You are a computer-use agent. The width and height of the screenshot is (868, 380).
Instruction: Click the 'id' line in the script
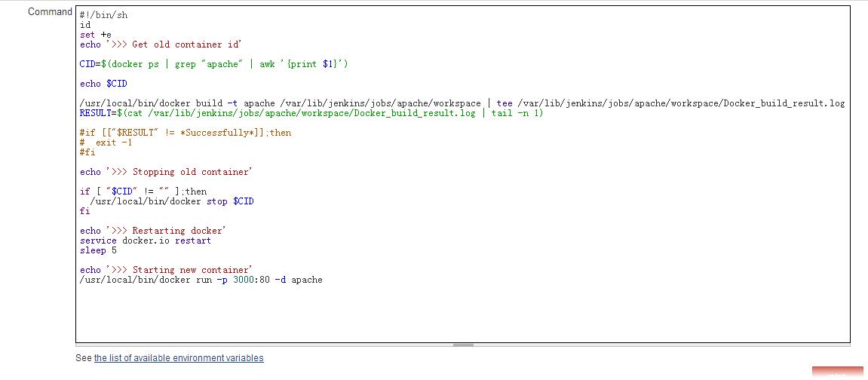[85, 25]
